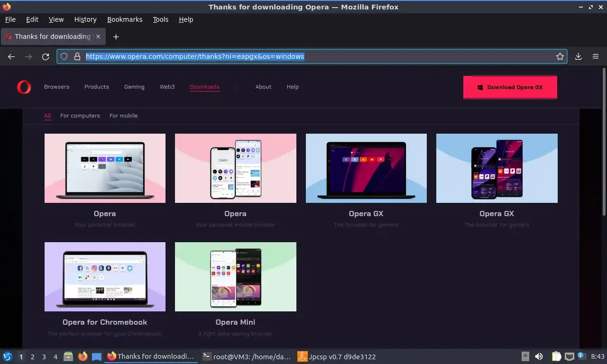Open the Opera for Chromebook thumbnail
The image size is (607, 364).
pyautogui.click(x=105, y=277)
